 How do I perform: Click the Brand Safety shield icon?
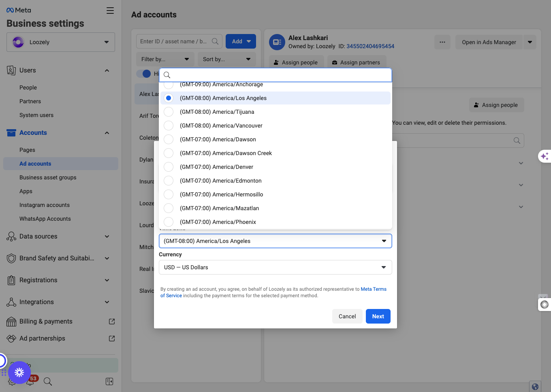click(x=11, y=258)
